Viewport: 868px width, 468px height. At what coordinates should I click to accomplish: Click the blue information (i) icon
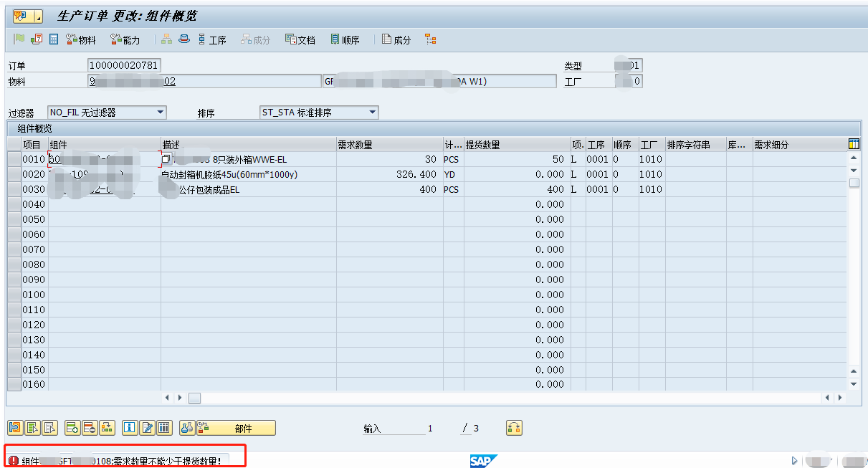point(130,428)
